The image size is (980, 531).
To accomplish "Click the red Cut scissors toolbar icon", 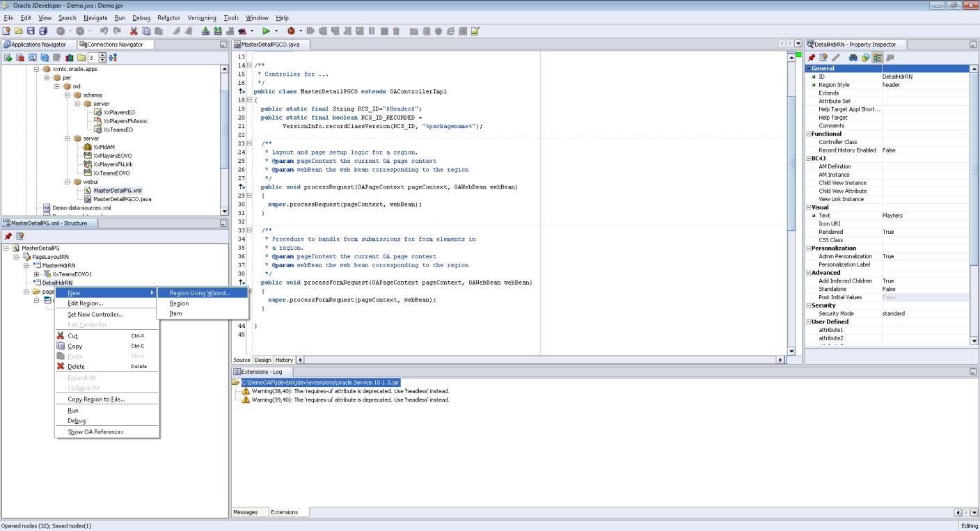I will pyautogui.click(x=134, y=31).
